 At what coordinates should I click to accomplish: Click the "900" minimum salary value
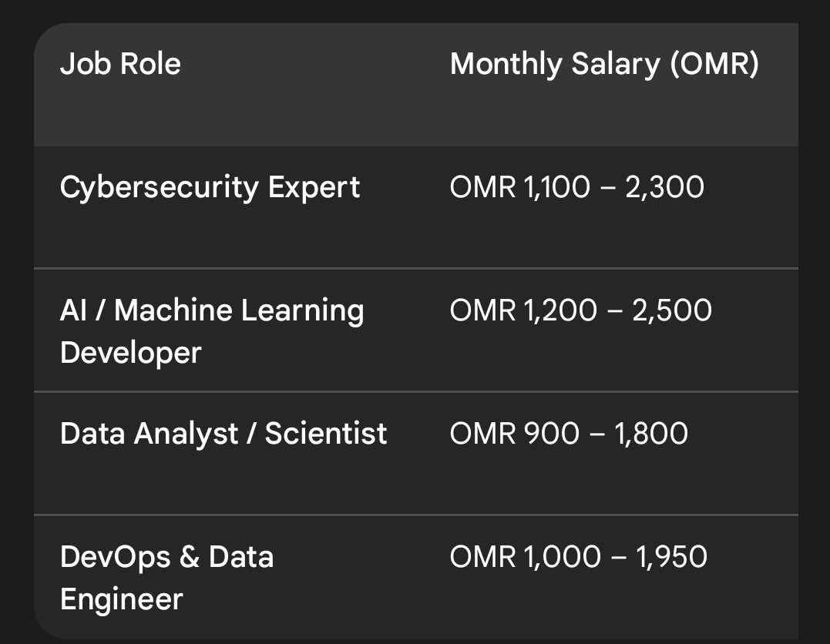(x=552, y=434)
